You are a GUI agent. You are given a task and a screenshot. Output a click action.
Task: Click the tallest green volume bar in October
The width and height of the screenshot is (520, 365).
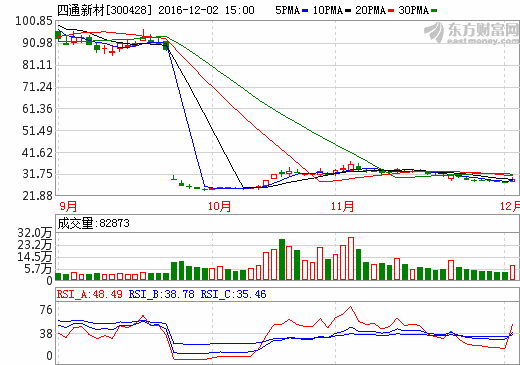[282, 259]
